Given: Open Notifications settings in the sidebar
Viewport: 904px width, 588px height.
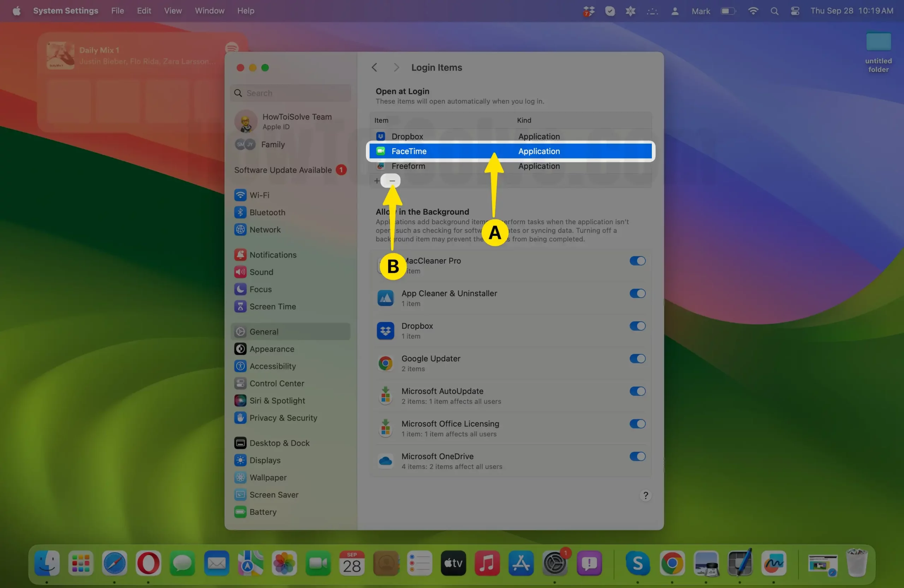Looking at the screenshot, I should pyautogui.click(x=291, y=255).
